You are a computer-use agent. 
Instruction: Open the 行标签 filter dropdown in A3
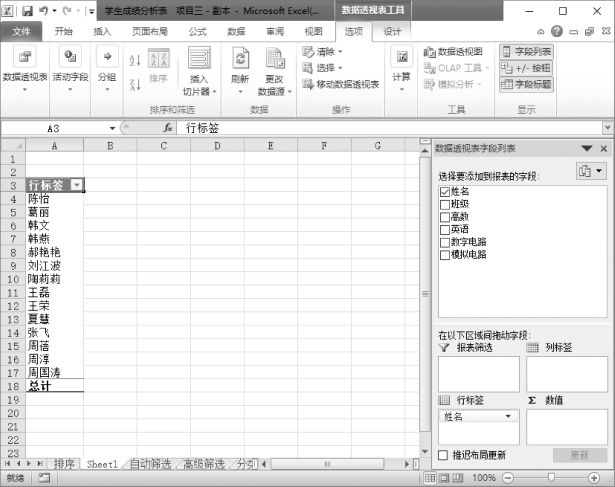77,185
